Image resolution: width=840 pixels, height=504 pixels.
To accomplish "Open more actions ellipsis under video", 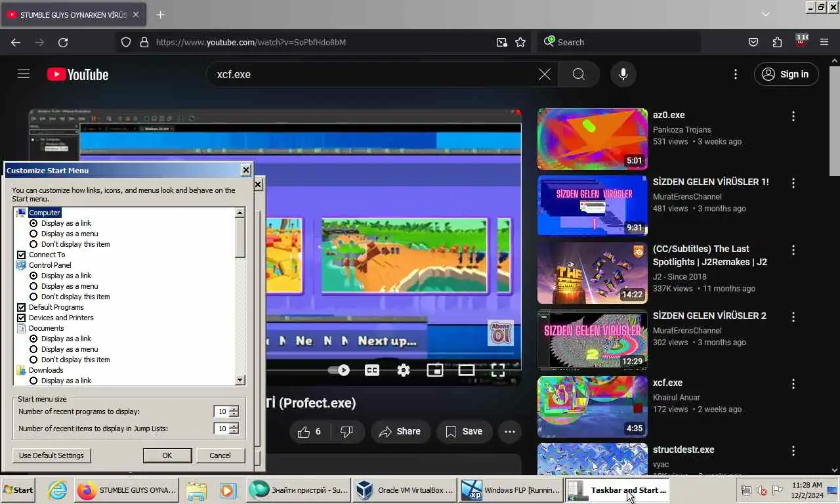I will (x=510, y=431).
